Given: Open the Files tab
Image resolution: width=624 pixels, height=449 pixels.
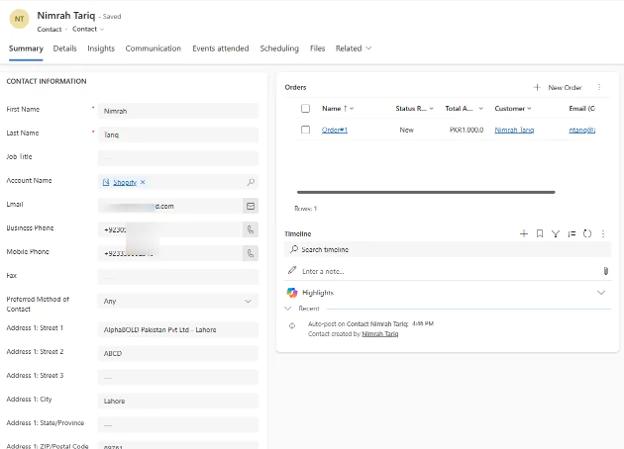Looking at the screenshot, I should [x=317, y=49].
